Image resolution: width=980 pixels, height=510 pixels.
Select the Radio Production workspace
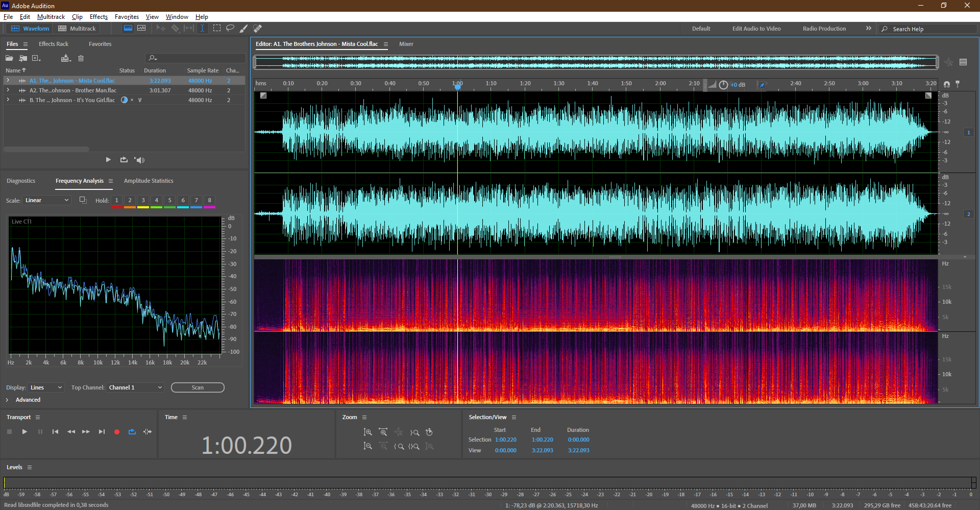tap(824, 29)
